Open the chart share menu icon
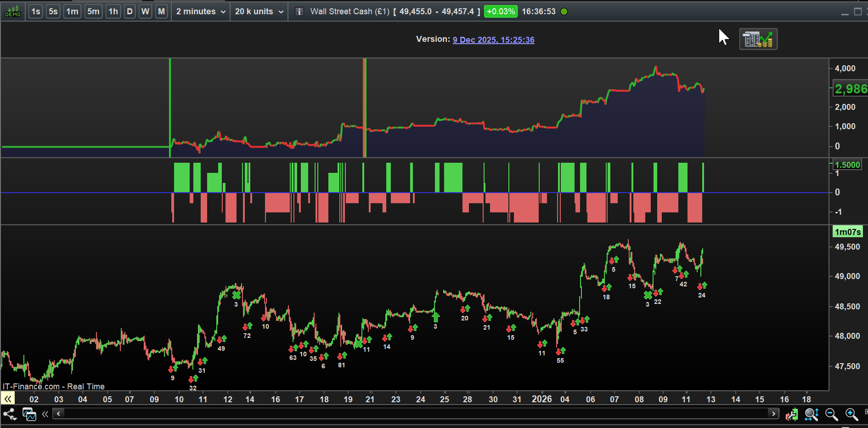This screenshot has width=868, height=428. (x=10, y=414)
